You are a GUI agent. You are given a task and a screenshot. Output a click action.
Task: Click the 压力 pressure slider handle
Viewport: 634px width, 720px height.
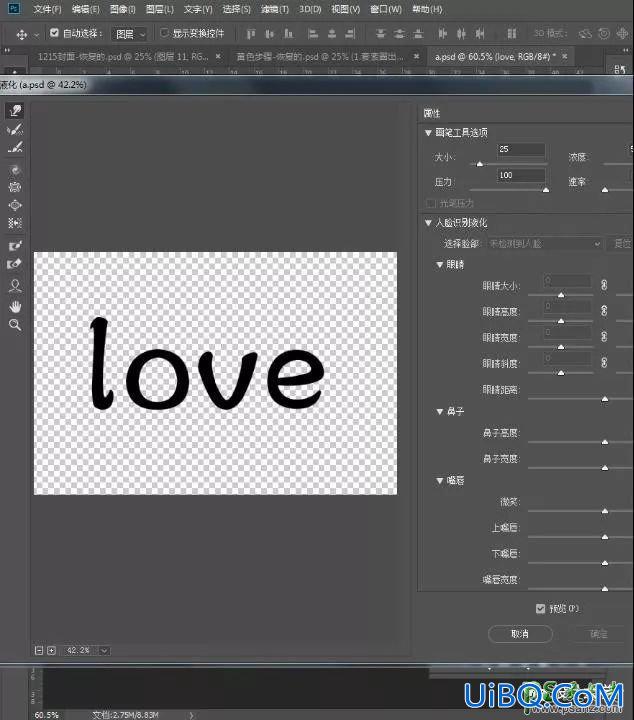click(x=546, y=190)
